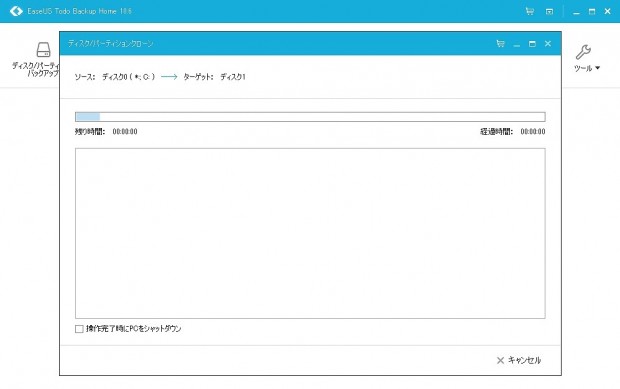Open the cart icon in clone dialog header
620x389 pixels.
pyautogui.click(x=500, y=43)
